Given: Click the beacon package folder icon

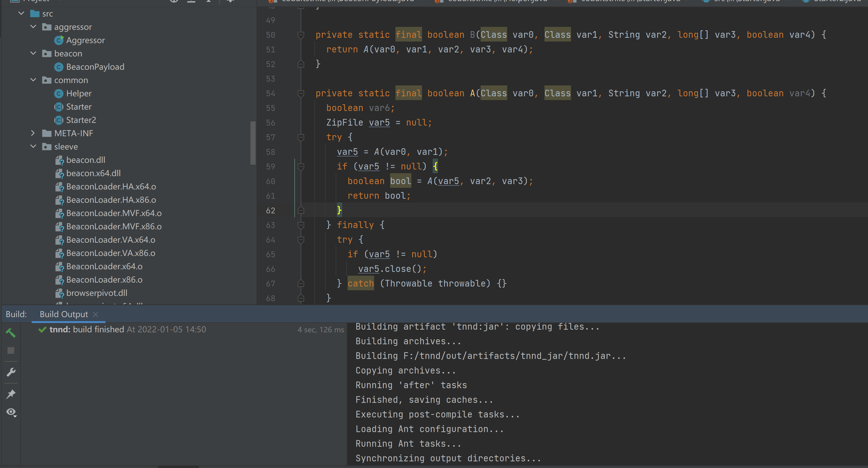Looking at the screenshot, I should pos(47,53).
